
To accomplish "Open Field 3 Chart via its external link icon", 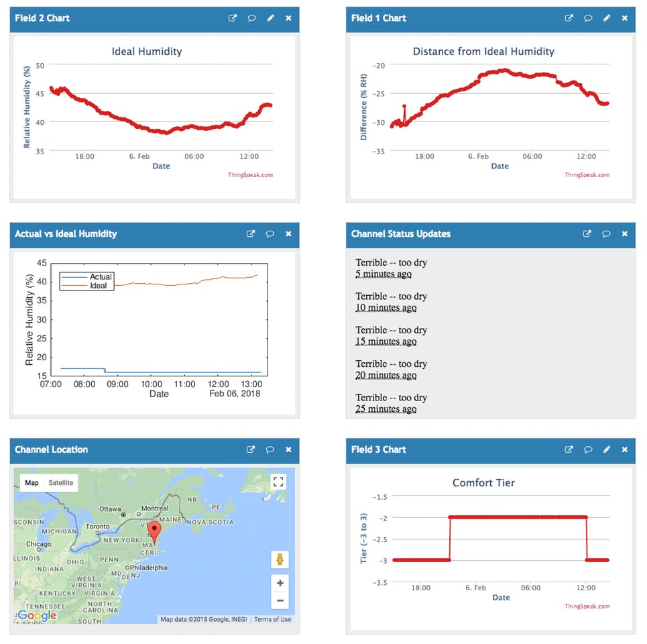I will [x=569, y=449].
